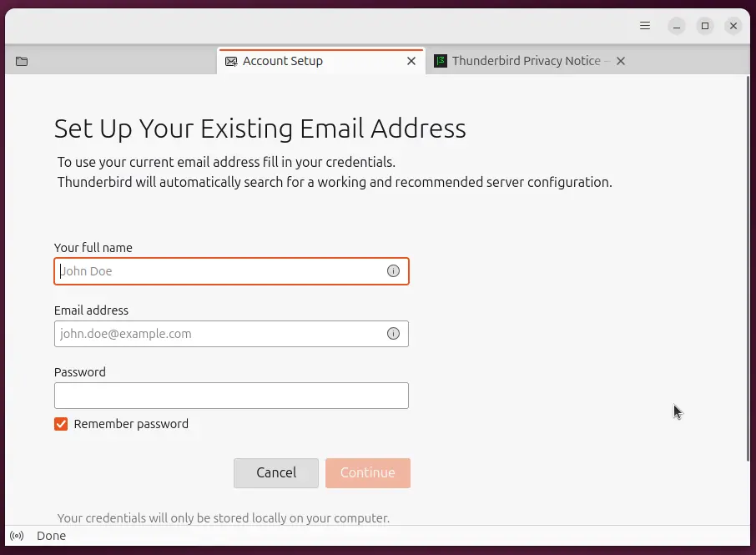Disable the Remember password checkbox
Image resolution: width=756 pixels, height=555 pixels.
coord(60,423)
